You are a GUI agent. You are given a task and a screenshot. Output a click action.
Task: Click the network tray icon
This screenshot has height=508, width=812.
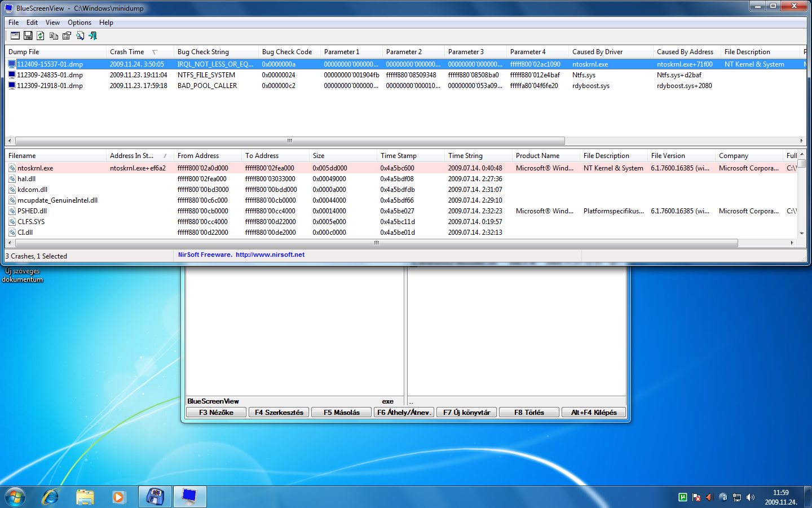coord(737,497)
